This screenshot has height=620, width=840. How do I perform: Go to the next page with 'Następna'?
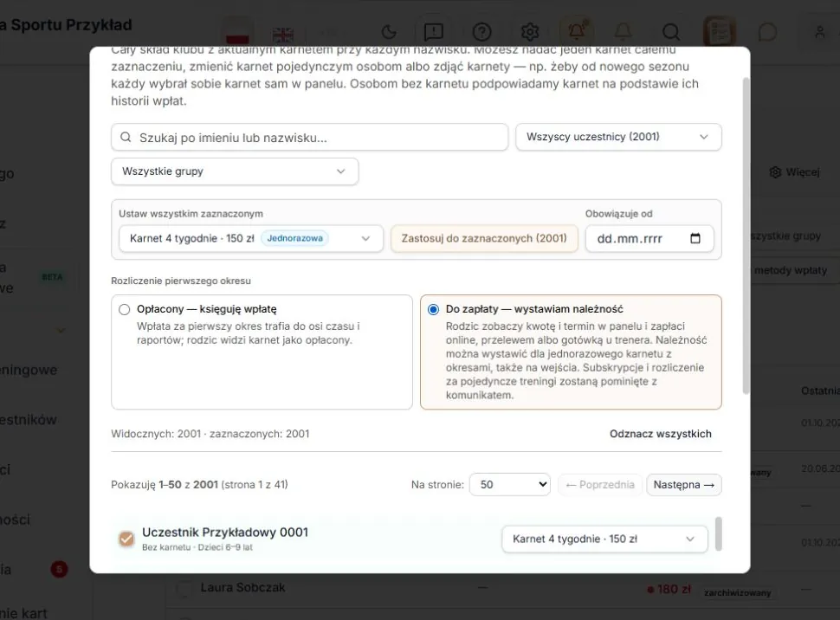tap(683, 484)
